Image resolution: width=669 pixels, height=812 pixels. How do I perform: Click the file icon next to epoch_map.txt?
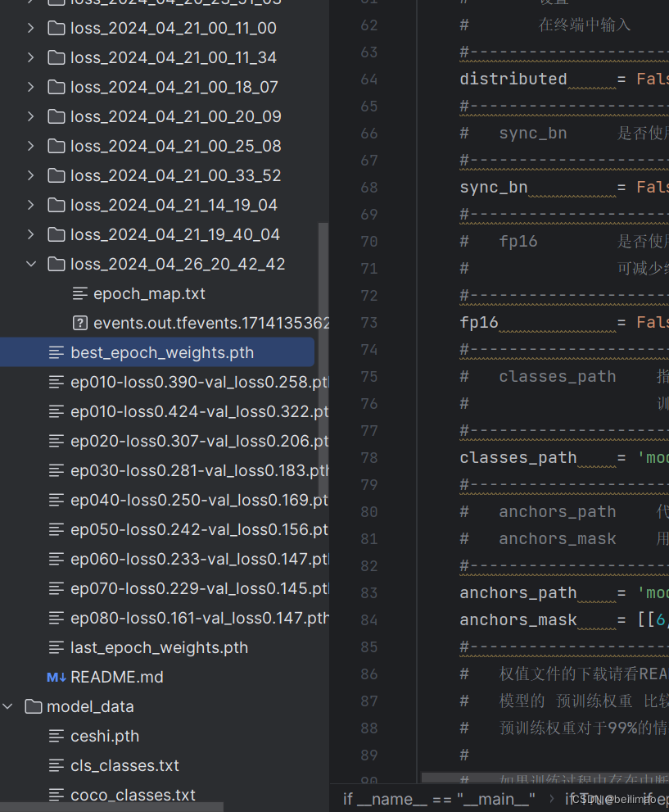79,293
